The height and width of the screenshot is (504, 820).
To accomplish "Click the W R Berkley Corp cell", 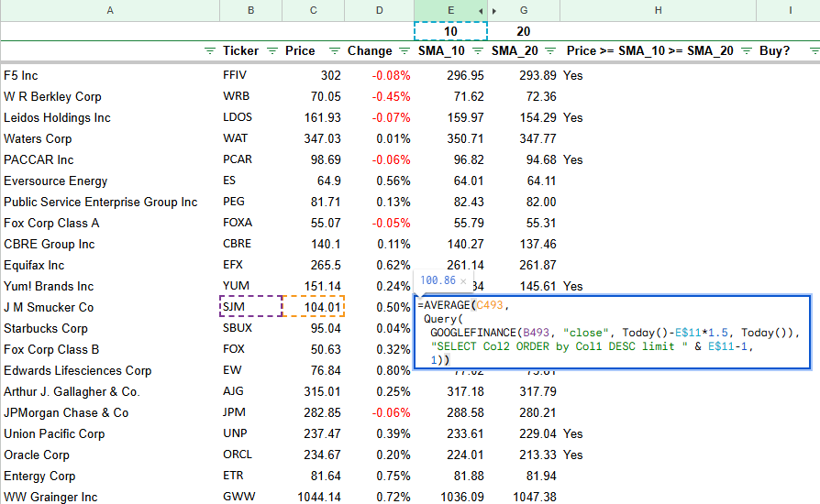I will (110, 96).
